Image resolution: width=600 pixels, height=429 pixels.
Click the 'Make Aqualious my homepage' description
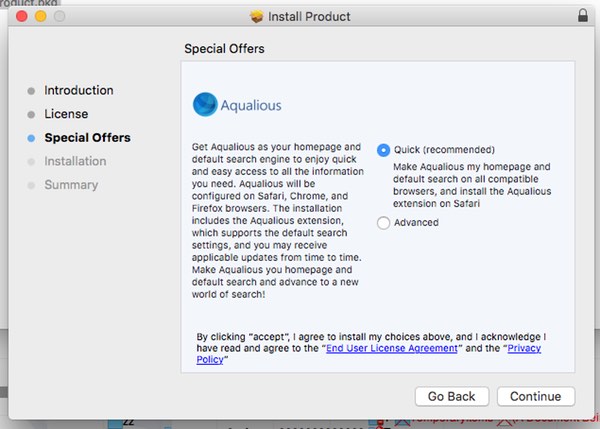[472, 185]
